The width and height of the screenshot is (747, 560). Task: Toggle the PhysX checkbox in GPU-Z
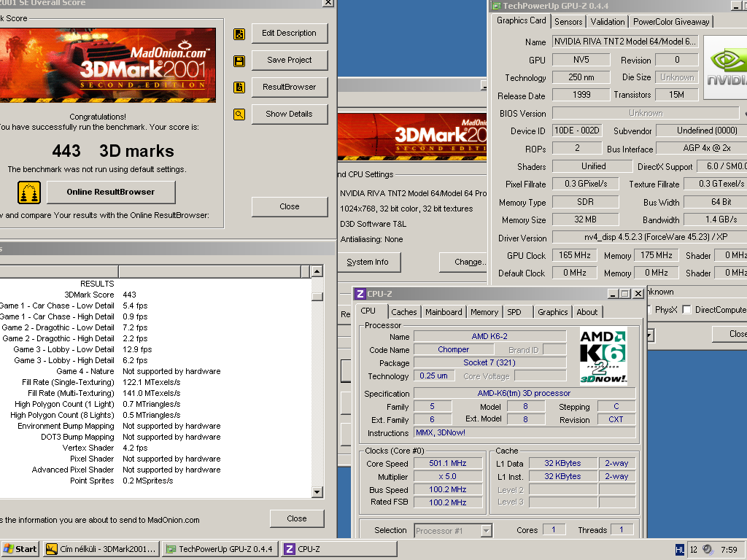pyautogui.click(x=650, y=309)
